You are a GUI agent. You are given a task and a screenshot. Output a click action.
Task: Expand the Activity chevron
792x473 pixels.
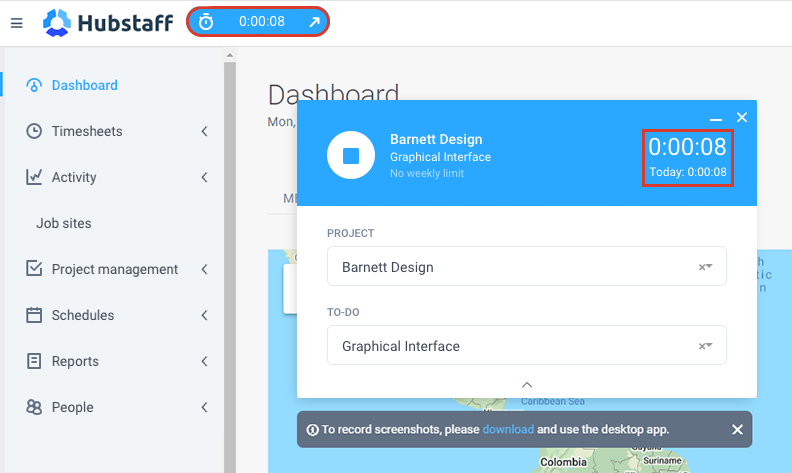[204, 177]
